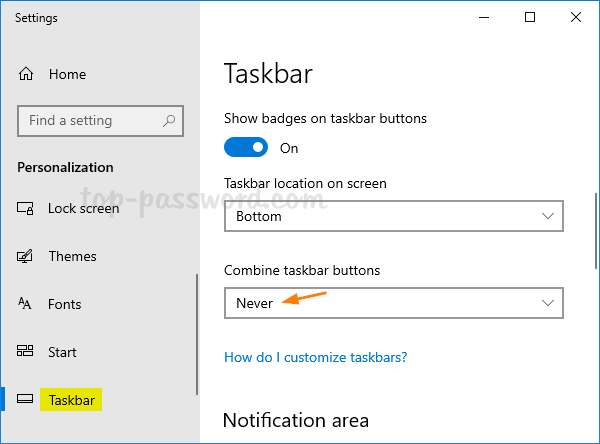Maximize the Settings window
Image resolution: width=600 pixels, height=444 pixels.
pyautogui.click(x=530, y=17)
